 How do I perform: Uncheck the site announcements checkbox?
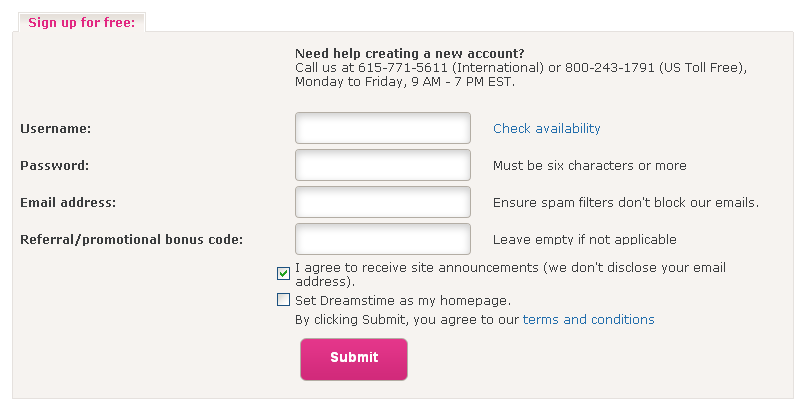(284, 273)
